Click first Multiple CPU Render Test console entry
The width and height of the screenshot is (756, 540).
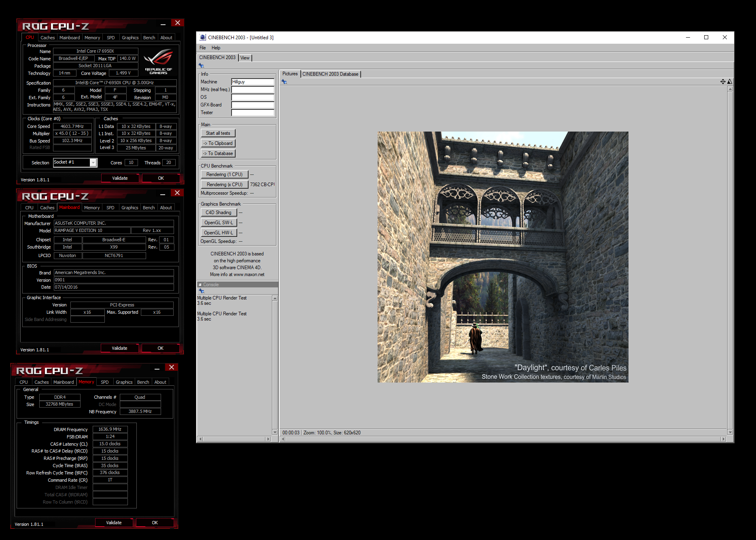coord(222,298)
